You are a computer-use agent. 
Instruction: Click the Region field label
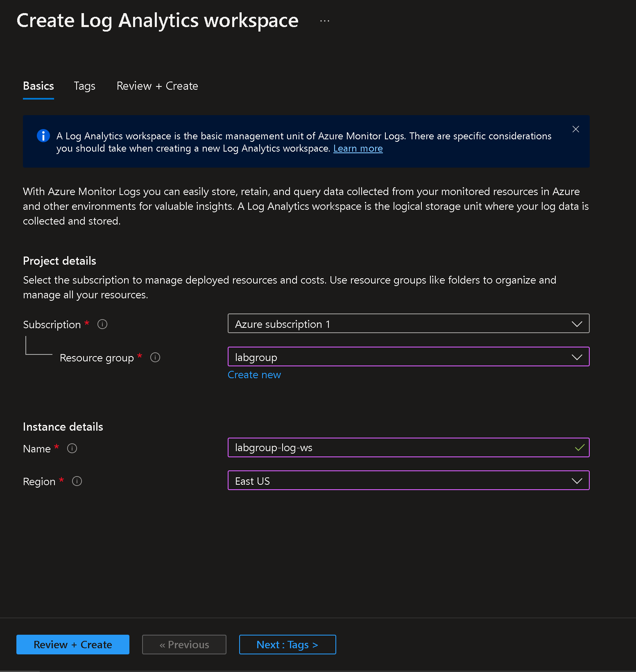[39, 481]
